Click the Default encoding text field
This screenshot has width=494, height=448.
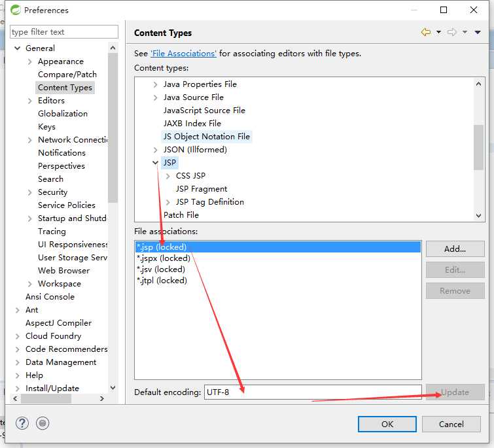(313, 392)
